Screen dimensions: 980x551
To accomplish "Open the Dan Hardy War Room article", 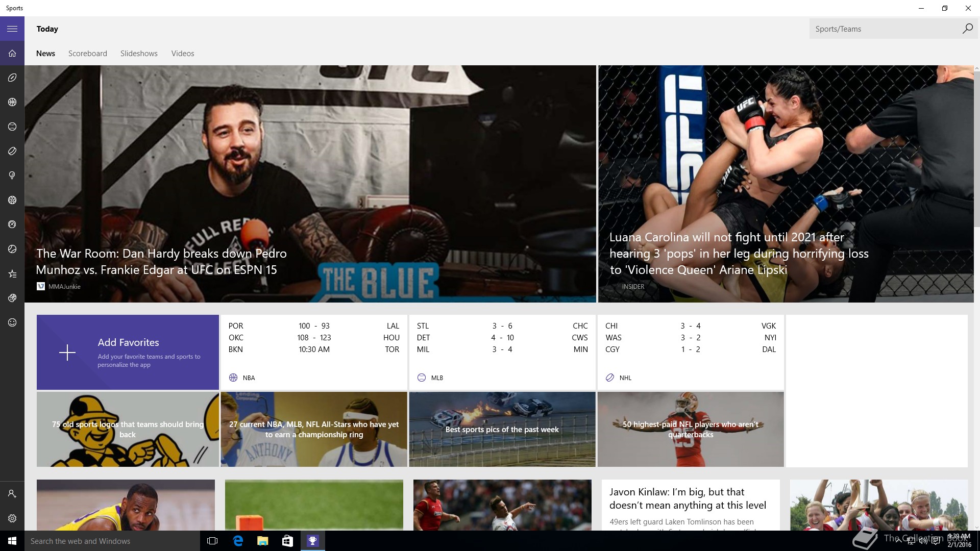I will click(x=310, y=184).
